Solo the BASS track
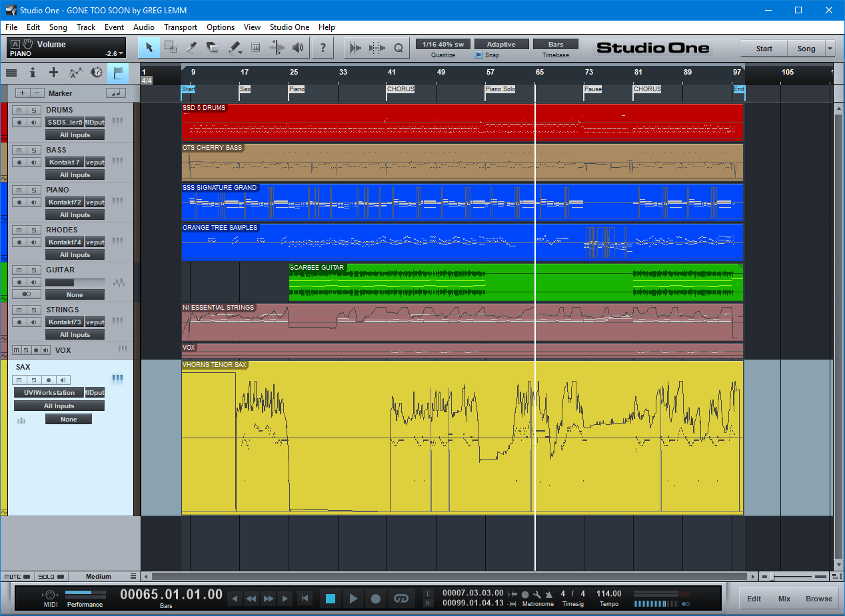 click(33, 150)
